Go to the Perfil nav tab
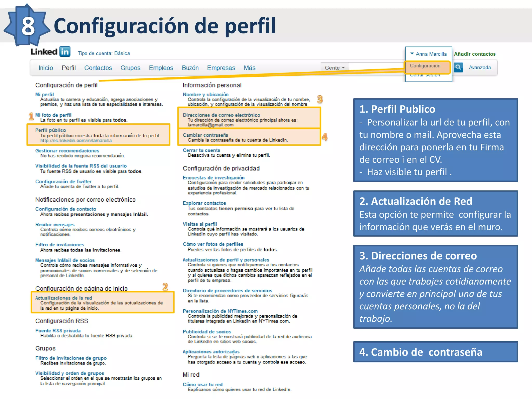The height and width of the screenshot is (399, 532). [x=69, y=68]
